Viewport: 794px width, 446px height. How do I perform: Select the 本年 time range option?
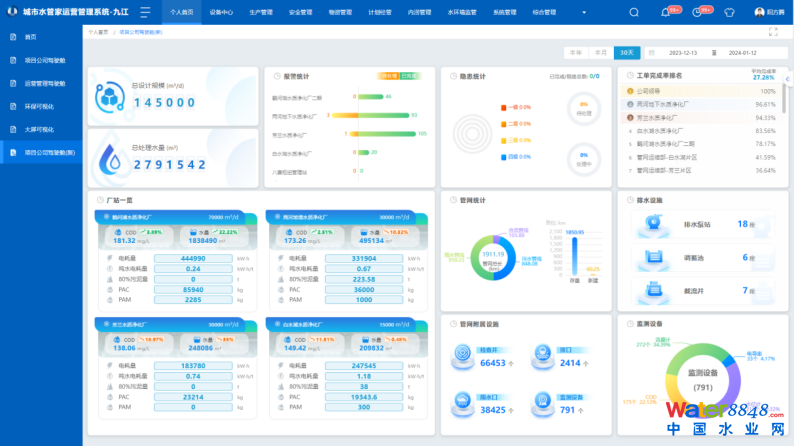pos(575,52)
